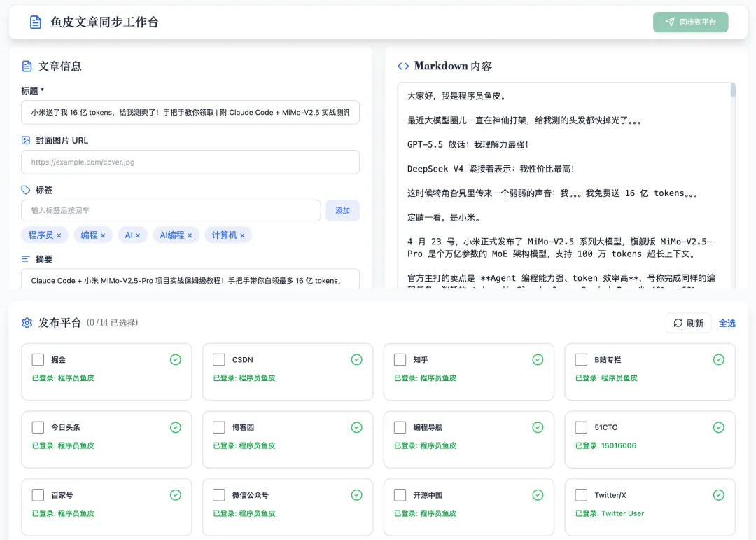Focus the 标题 input field
756x540 pixels.
pyautogui.click(x=190, y=113)
